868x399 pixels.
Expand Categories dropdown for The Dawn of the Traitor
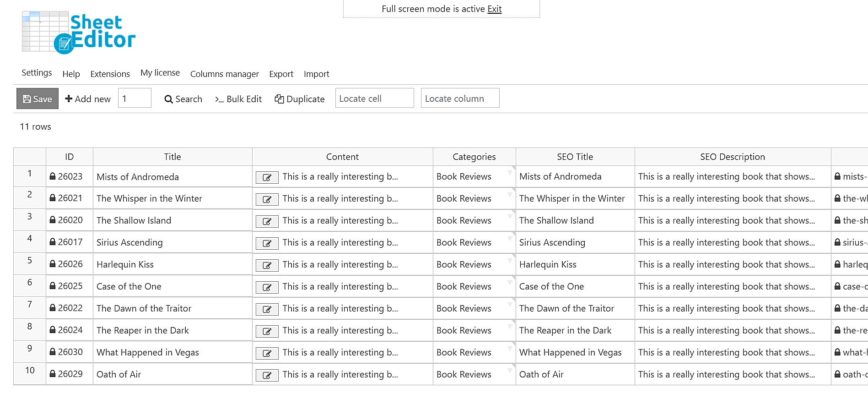(510, 304)
